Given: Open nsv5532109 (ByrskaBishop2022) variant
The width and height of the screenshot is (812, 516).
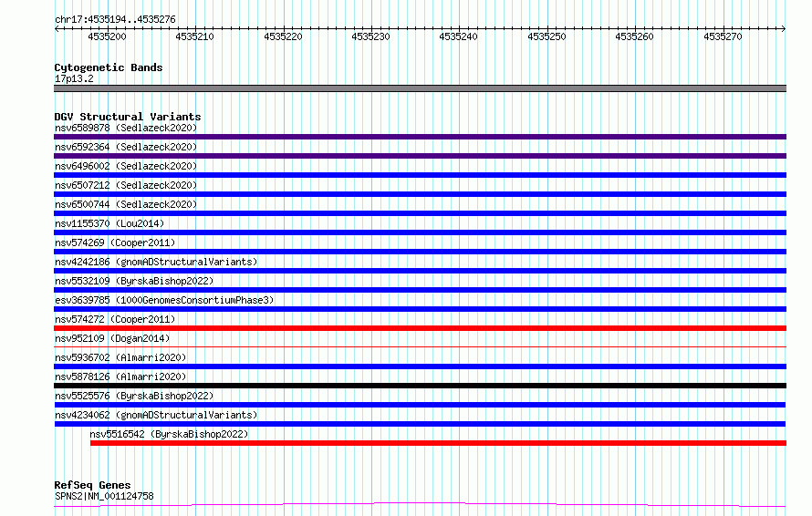Looking at the screenshot, I should 134,281.
